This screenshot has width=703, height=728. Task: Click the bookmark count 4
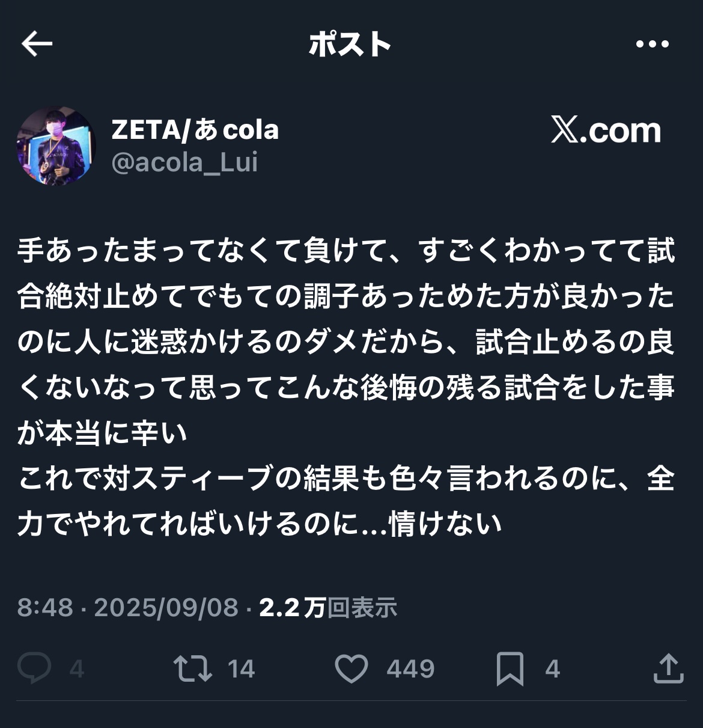(553, 669)
